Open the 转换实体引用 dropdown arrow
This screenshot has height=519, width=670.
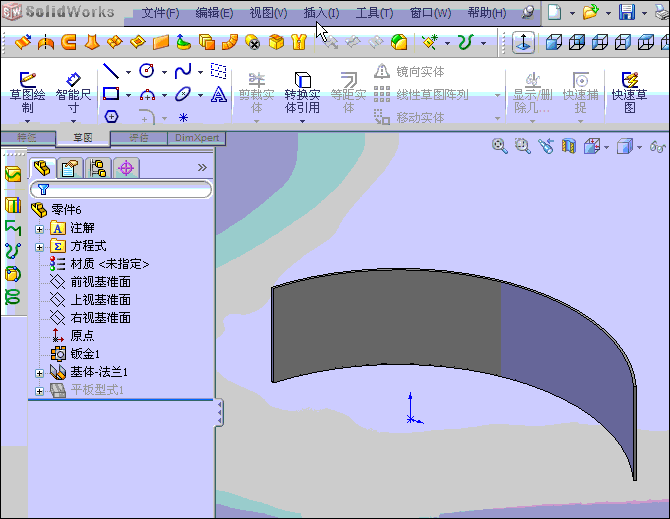302,121
